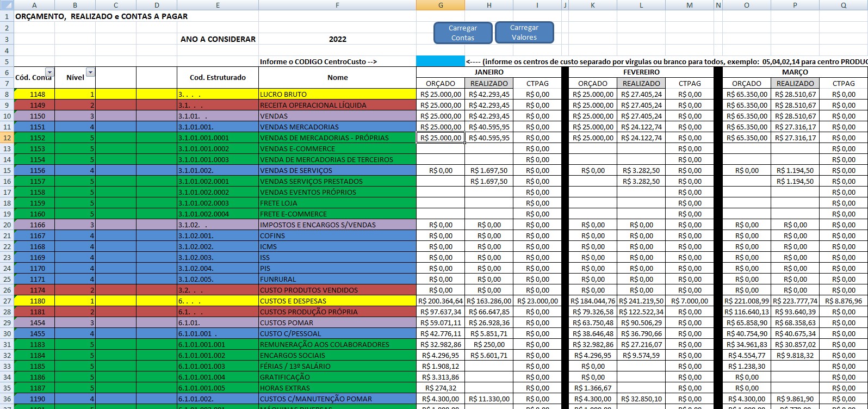The height and width of the screenshot is (409, 868).
Task: Select the LUCRO BRUTO name cell
Action: (337, 94)
